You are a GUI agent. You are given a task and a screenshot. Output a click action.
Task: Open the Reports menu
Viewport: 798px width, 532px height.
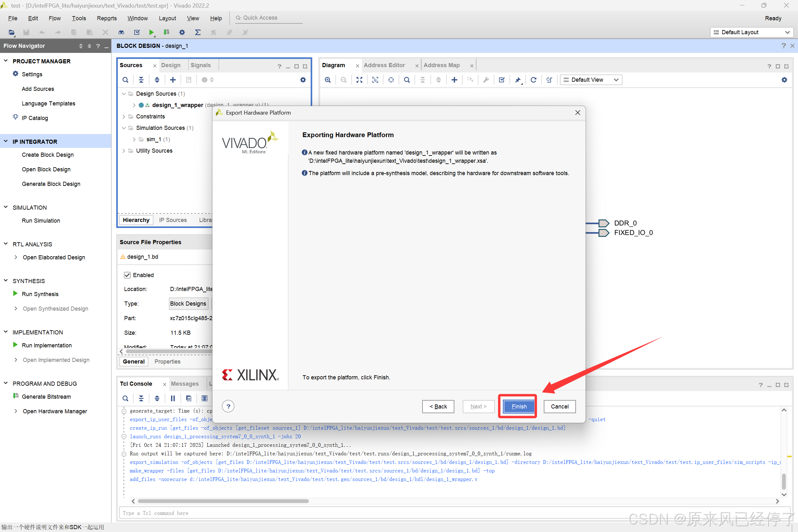[106, 18]
